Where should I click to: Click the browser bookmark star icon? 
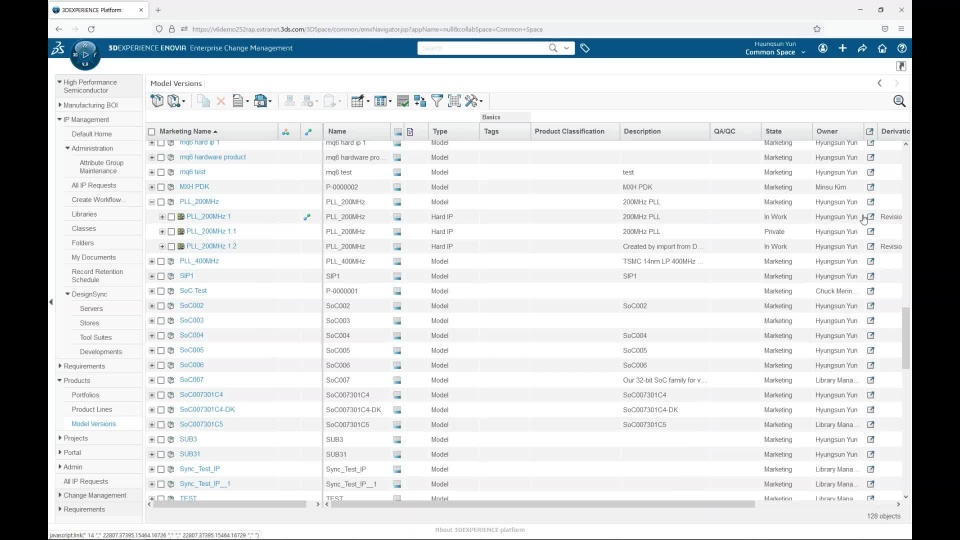click(x=817, y=29)
